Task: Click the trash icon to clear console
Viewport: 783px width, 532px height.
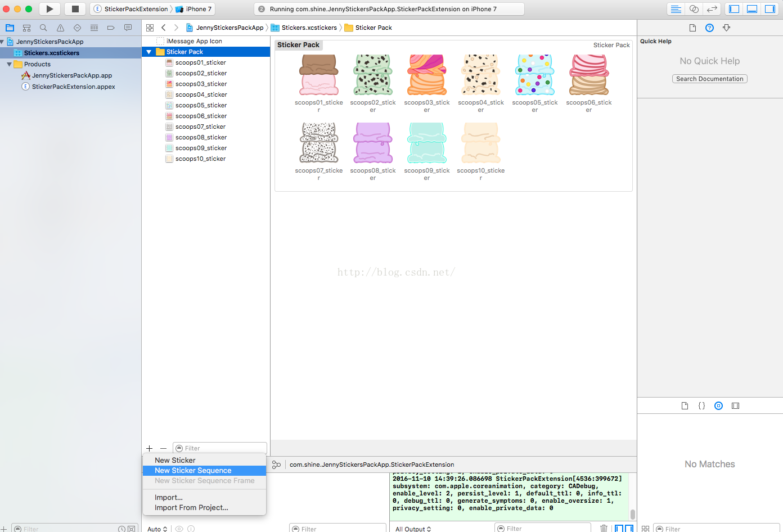Action: [604, 528]
